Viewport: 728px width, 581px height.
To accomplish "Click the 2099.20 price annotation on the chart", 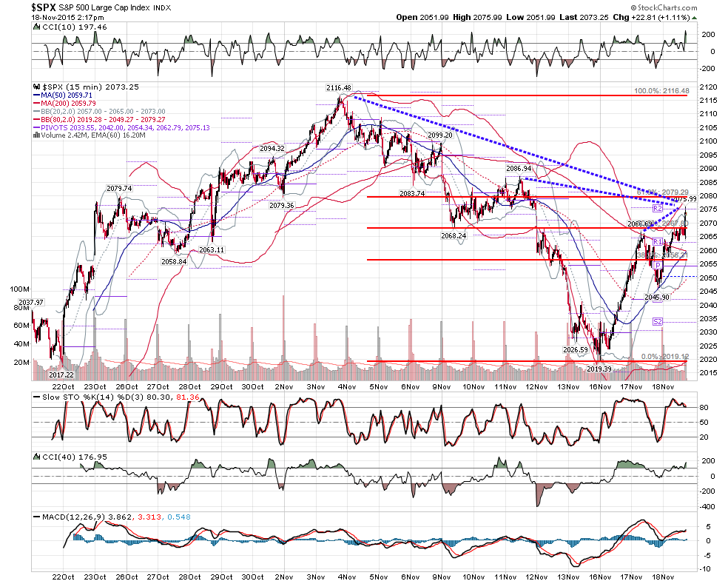I will click(x=439, y=135).
